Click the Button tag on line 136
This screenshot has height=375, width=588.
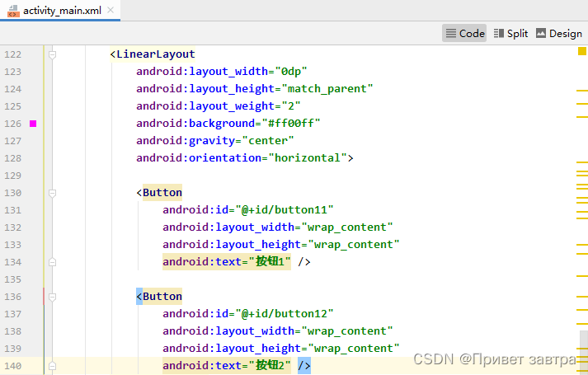(162, 297)
